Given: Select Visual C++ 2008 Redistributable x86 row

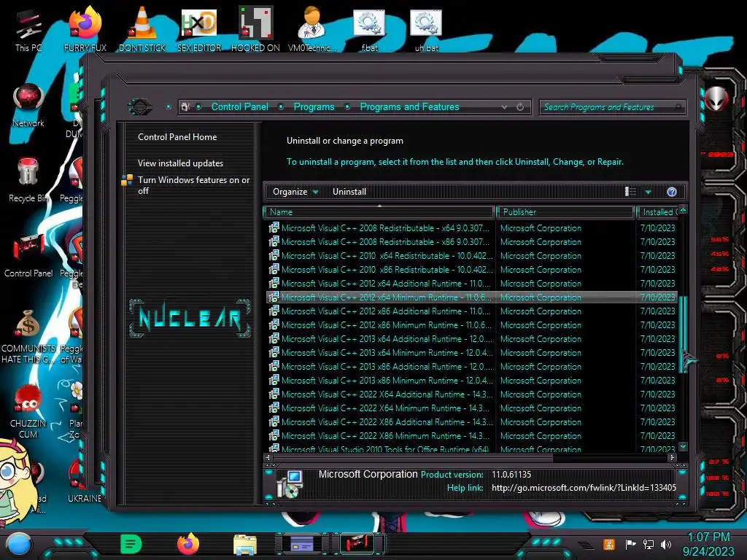Looking at the screenshot, I should point(472,242).
